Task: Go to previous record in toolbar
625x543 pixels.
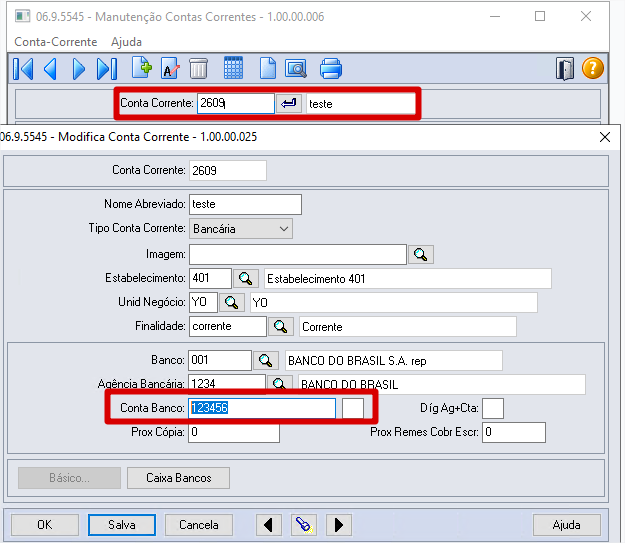Action: pyautogui.click(x=51, y=69)
